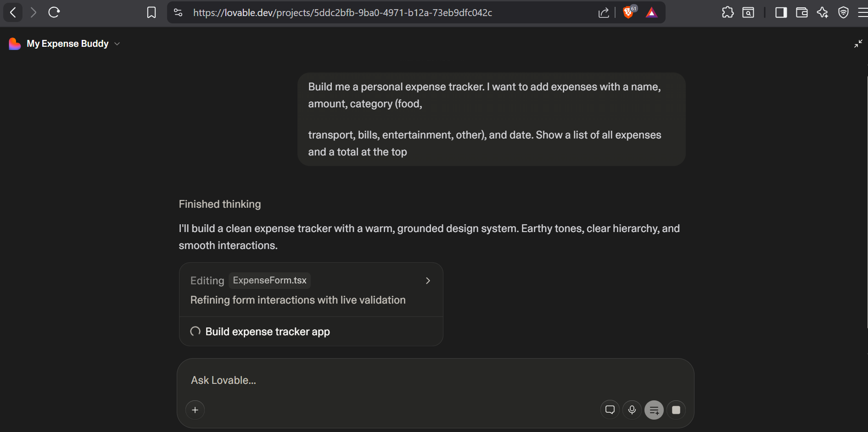868x432 pixels.
Task: Start voice dictation with the microphone icon
Action: click(632, 410)
